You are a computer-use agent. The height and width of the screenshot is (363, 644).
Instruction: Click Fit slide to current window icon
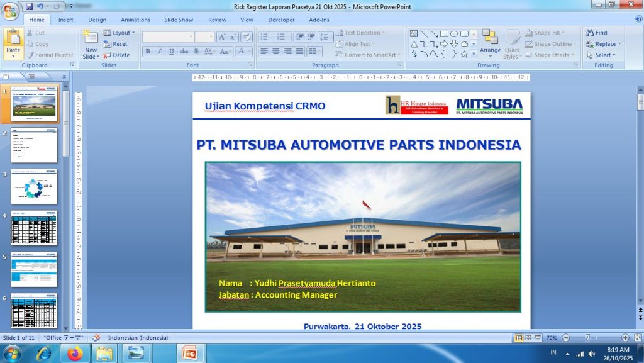click(x=636, y=338)
